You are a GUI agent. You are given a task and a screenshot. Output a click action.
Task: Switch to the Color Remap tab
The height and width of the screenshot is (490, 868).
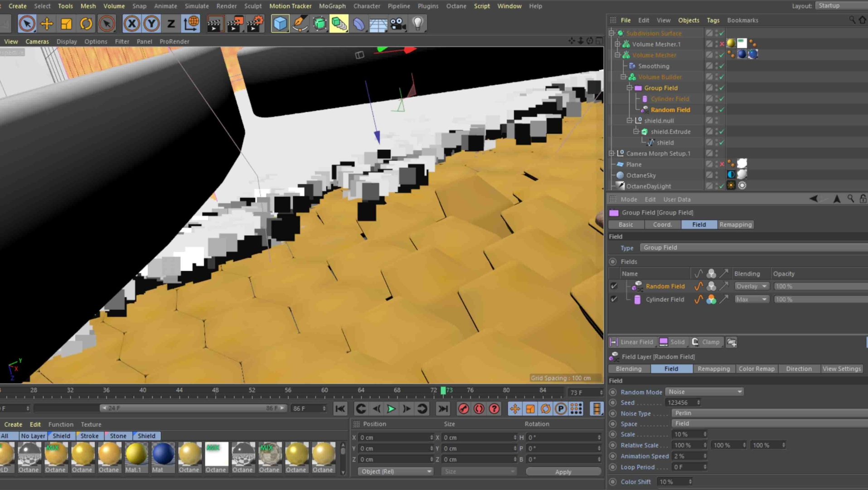(x=756, y=369)
